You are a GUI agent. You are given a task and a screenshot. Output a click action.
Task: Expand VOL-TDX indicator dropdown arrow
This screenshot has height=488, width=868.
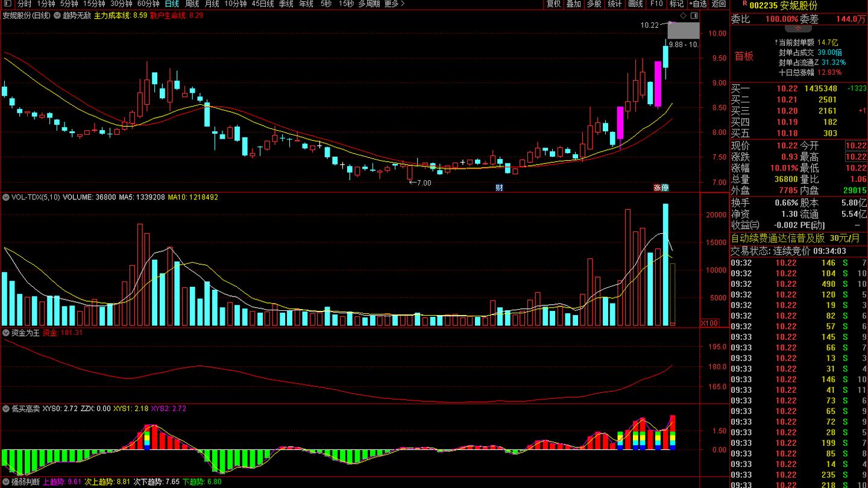click(6, 197)
